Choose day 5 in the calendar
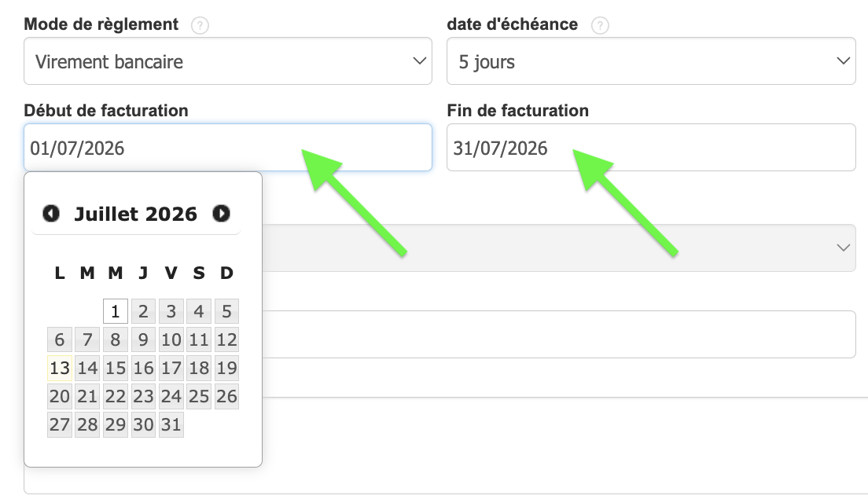Viewport: 868px width, 499px height. coord(226,311)
